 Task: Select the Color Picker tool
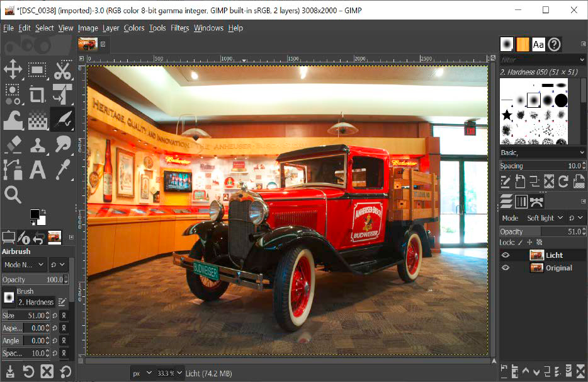coord(63,170)
